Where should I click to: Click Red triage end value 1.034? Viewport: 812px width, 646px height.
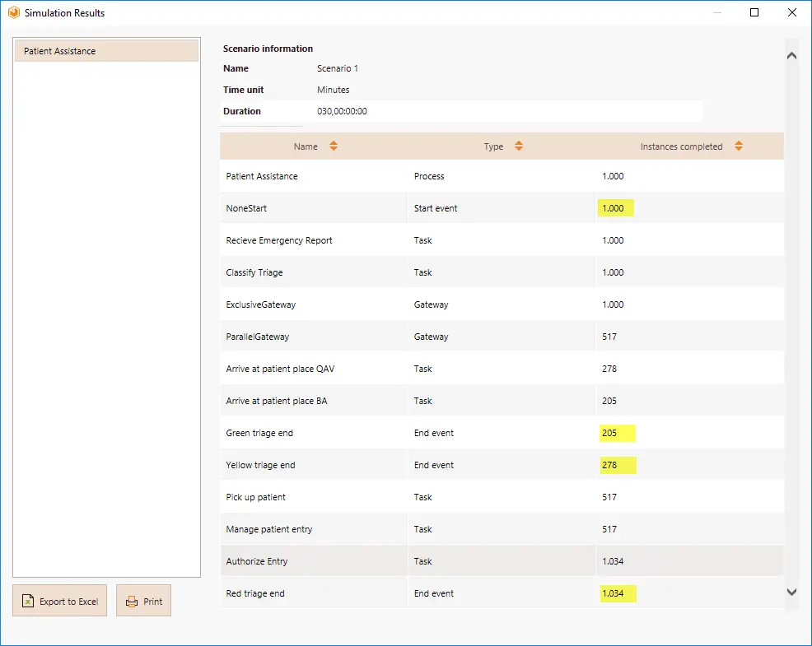click(x=613, y=593)
